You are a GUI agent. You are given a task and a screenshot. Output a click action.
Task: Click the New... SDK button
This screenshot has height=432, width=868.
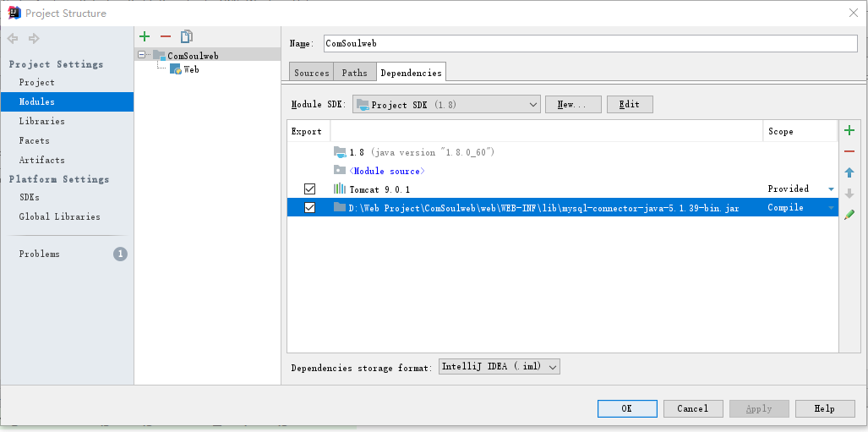click(573, 105)
